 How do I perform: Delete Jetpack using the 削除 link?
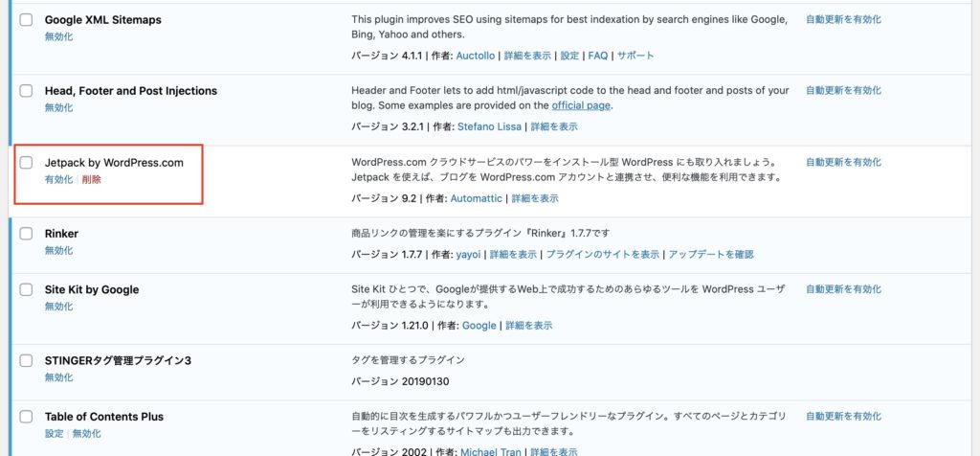92,179
